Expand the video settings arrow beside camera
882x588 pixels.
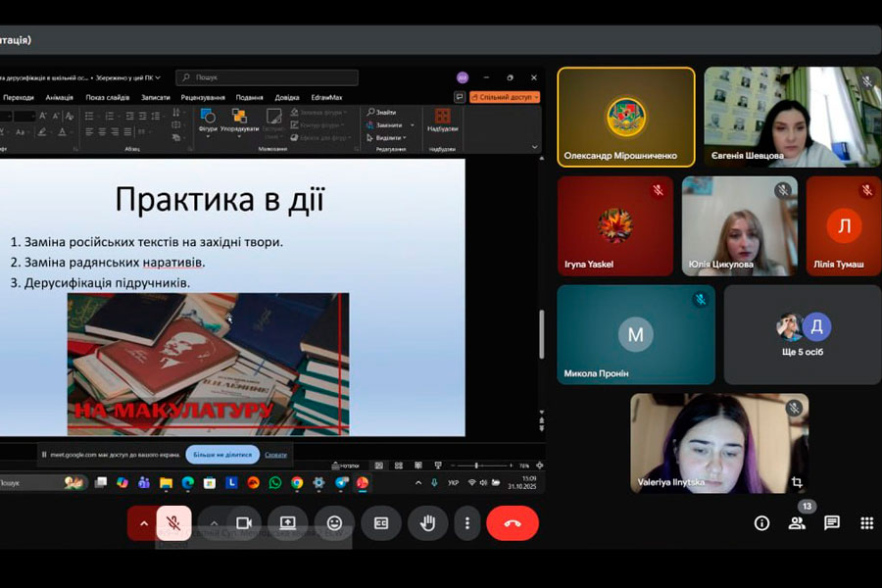tap(214, 523)
